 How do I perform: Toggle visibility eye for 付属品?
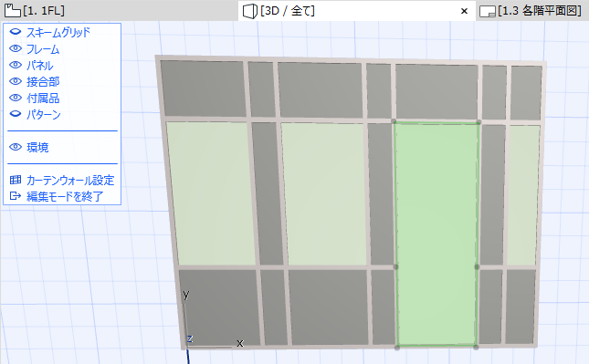(16, 98)
